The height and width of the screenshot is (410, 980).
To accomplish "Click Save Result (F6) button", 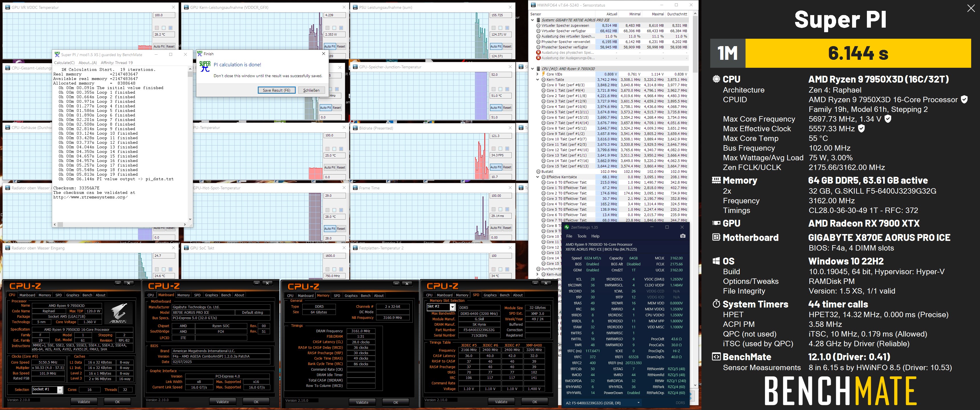I will click(276, 90).
